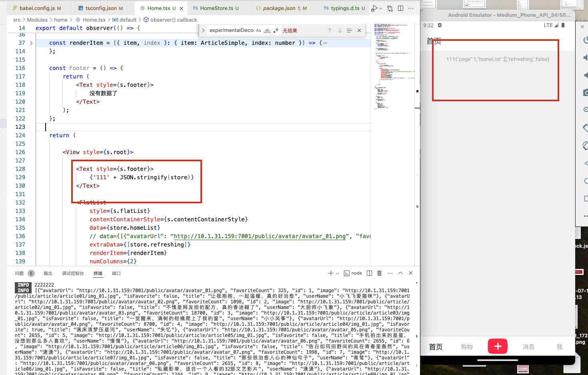Click emulator volume down icon

tap(586, 75)
